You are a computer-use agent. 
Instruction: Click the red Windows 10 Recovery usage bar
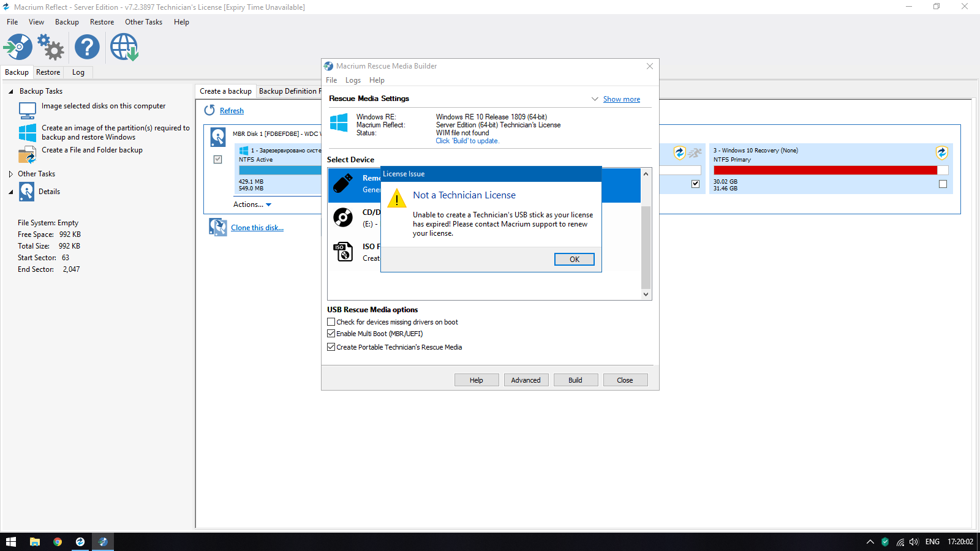point(824,170)
